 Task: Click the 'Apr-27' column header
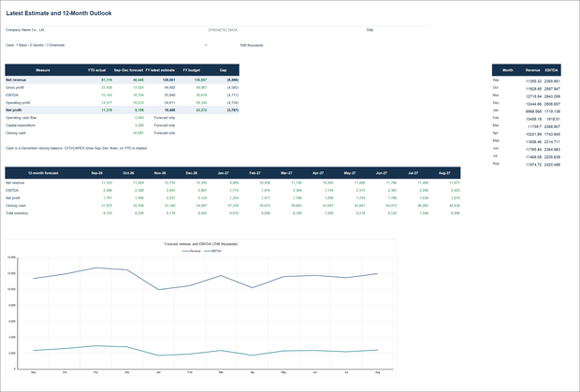(318, 173)
